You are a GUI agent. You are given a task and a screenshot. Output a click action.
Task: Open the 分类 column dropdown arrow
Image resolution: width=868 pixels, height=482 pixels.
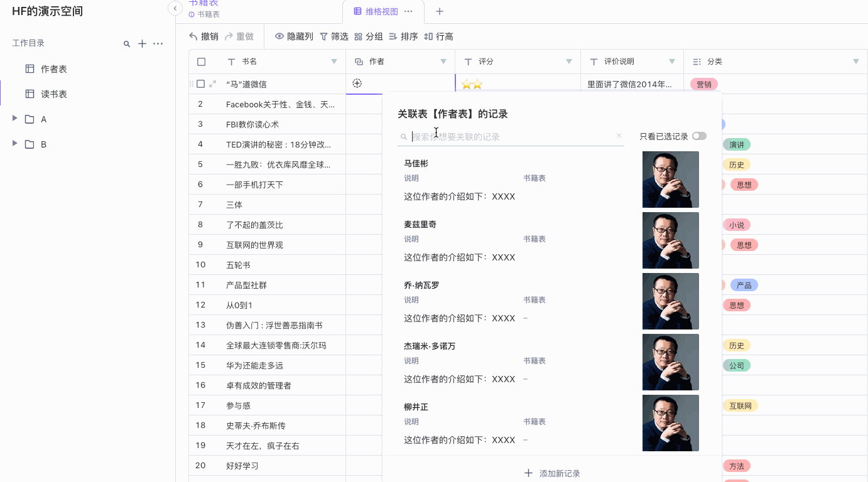856,62
